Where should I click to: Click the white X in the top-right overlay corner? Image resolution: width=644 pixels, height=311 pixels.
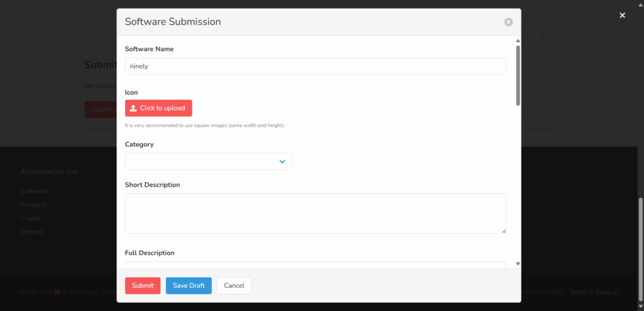coord(622,15)
